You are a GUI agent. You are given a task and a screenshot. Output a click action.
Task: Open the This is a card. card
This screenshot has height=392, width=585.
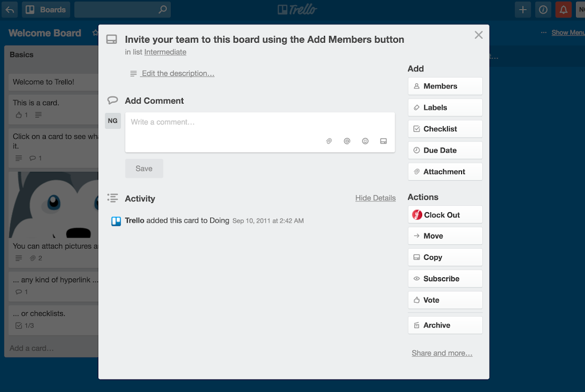click(x=53, y=109)
